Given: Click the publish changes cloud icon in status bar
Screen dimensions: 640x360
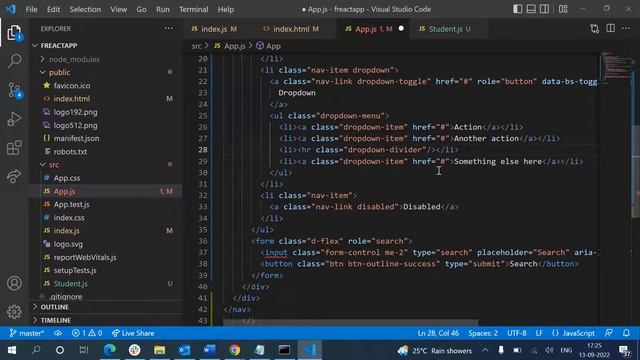Looking at the screenshot, I should 58,333.
